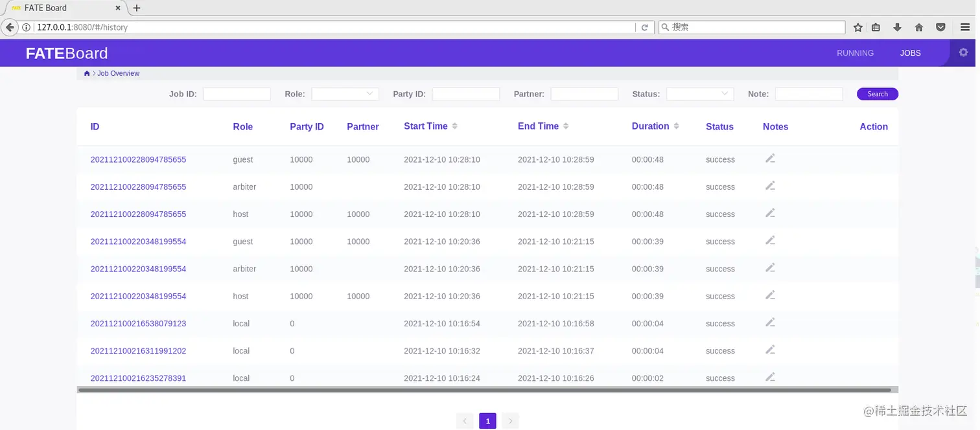The image size is (980, 430).
Task: Open browser hamburger menu
Action: tap(964, 27)
